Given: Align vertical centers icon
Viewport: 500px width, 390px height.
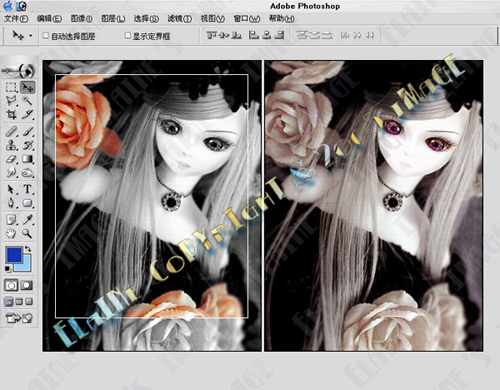Looking at the screenshot, I should coord(224,35).
